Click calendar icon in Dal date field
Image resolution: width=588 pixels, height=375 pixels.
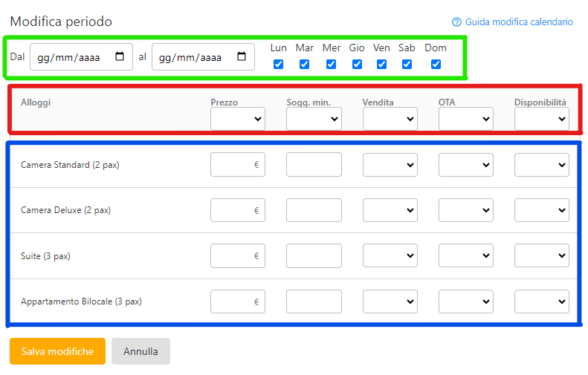pyautogui.click(x=120, y=57)
